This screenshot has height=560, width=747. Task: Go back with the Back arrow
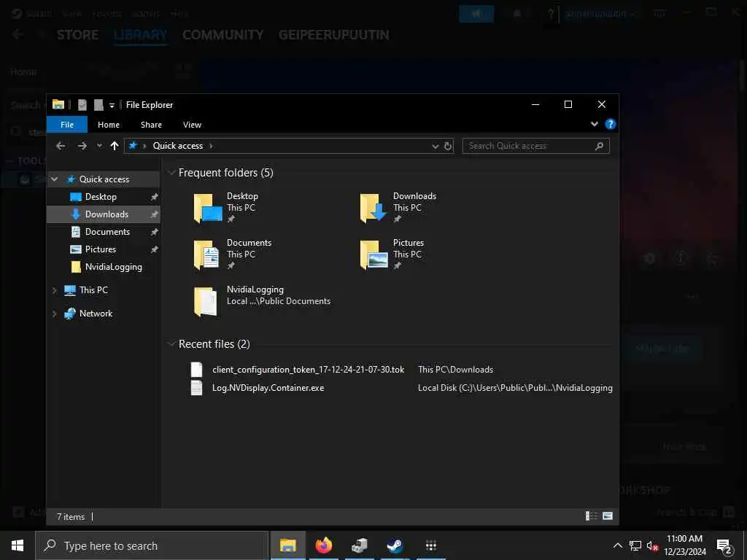pyautogui.click(x=61, y=146)
